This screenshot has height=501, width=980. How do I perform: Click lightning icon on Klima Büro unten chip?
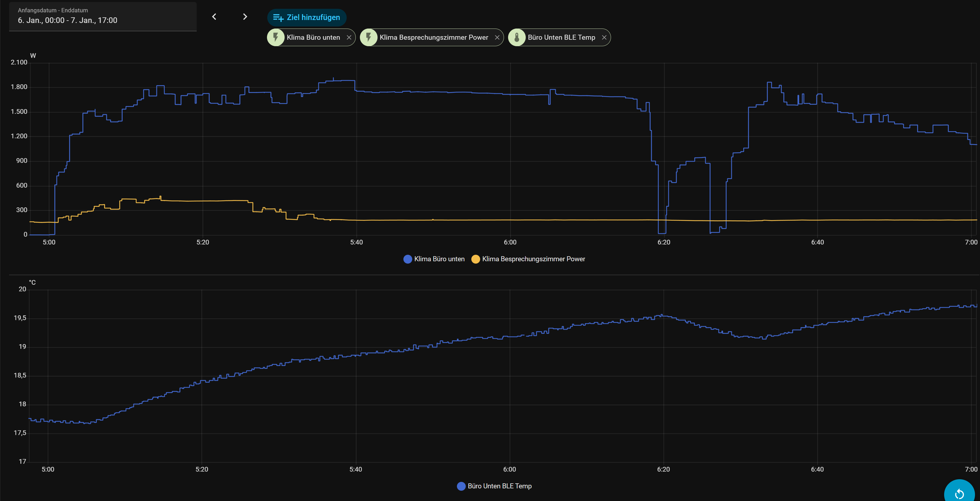(x=276, y=37)
